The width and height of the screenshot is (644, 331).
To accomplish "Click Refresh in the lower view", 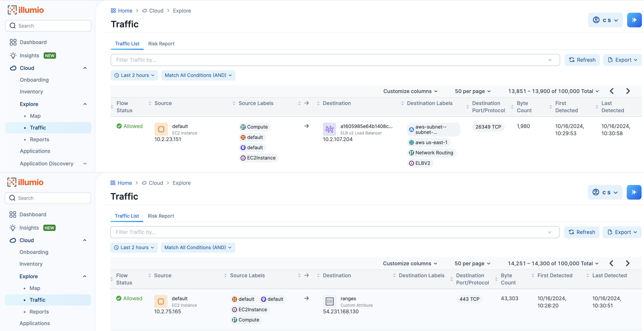I will pyautogui.click(x=582, y=232).
